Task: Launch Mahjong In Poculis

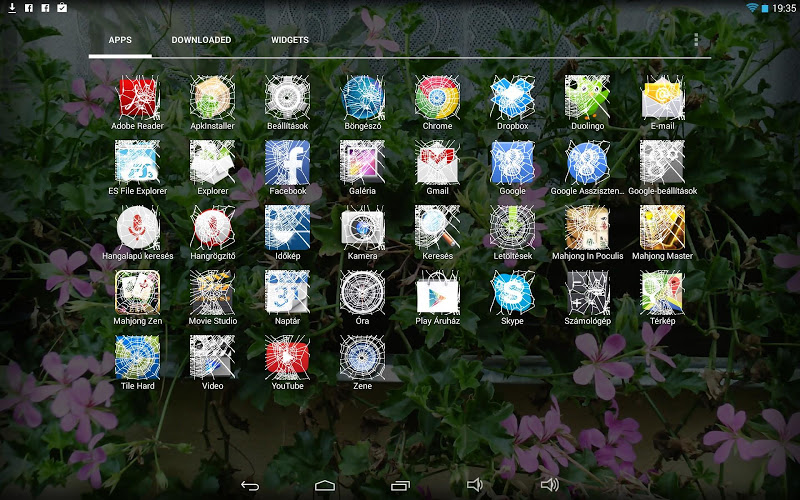Action: [x=587, y=228]
